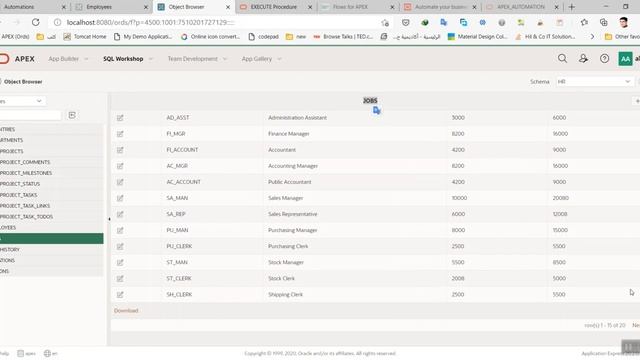
Task: Open browser profile avatar
Action: point(624,22)
